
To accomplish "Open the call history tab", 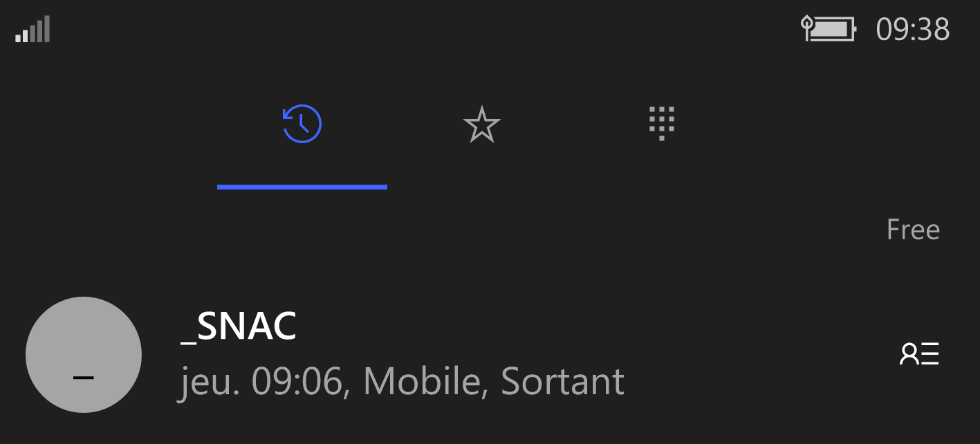I will point(302,124).
